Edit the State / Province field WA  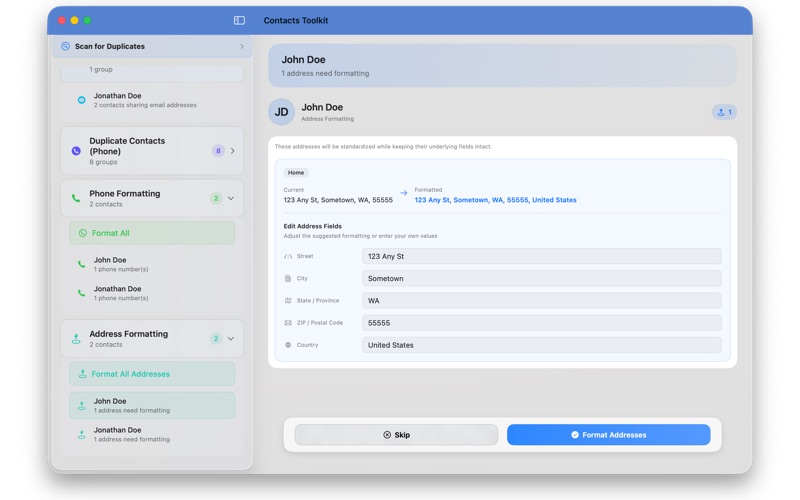click(542, 301)
